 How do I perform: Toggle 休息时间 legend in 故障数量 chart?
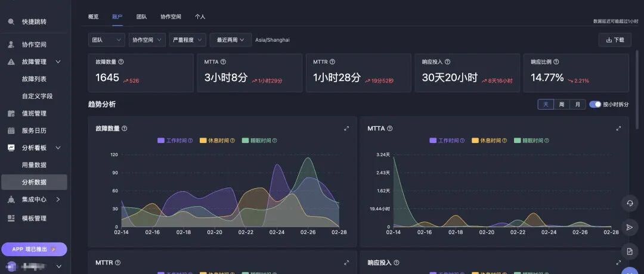click(x=217, y=141)
